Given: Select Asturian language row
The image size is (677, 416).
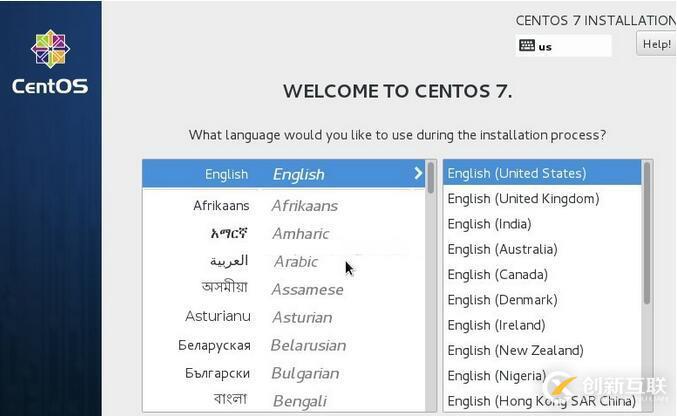Looking at the screenshot, I should (284, 318).
